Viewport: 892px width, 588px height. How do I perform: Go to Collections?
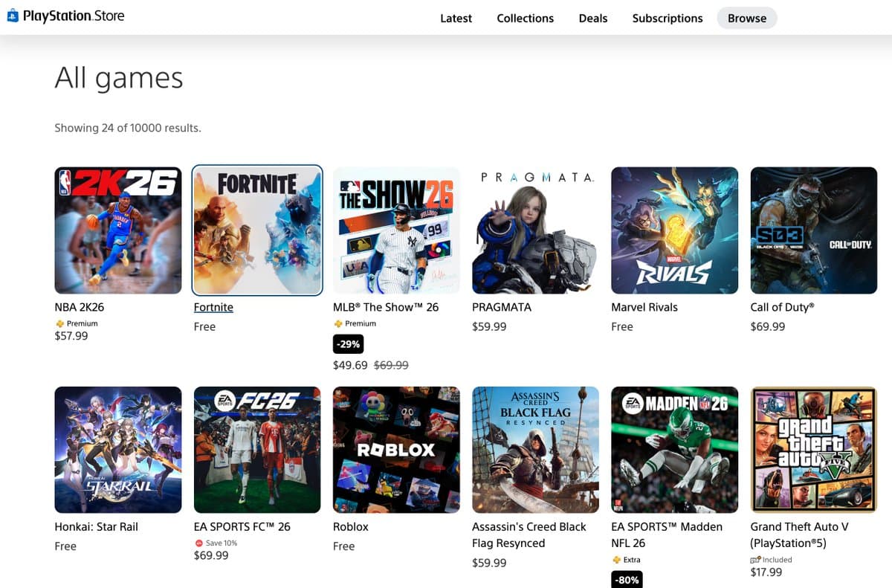click(x=526, y=18)
